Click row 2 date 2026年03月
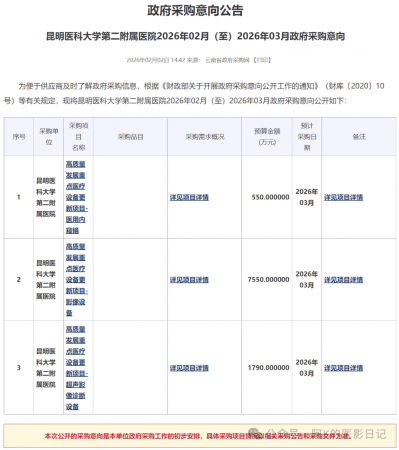Viewport: 399px width, 450px height. 307,279
